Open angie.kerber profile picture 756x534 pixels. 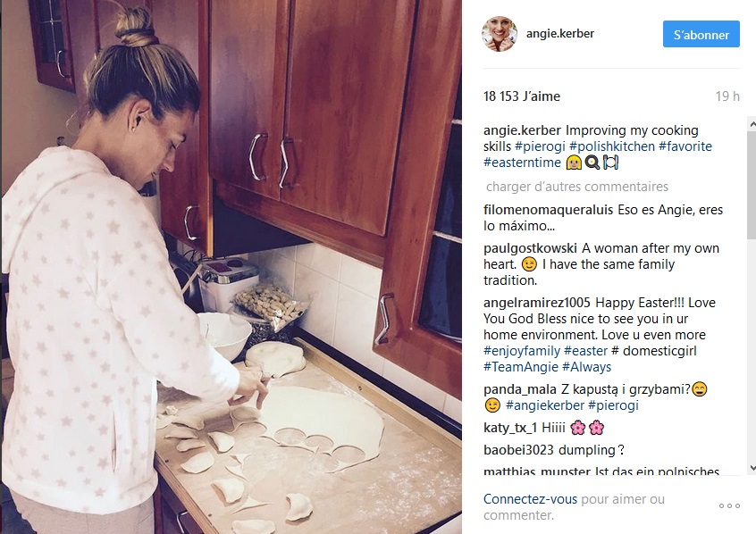point(500,34)
